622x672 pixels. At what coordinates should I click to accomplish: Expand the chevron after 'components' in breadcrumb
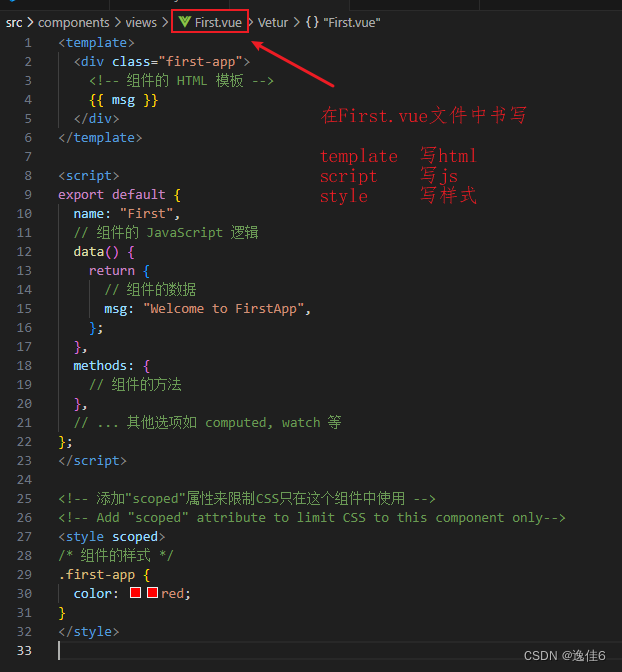click(117, 22)
